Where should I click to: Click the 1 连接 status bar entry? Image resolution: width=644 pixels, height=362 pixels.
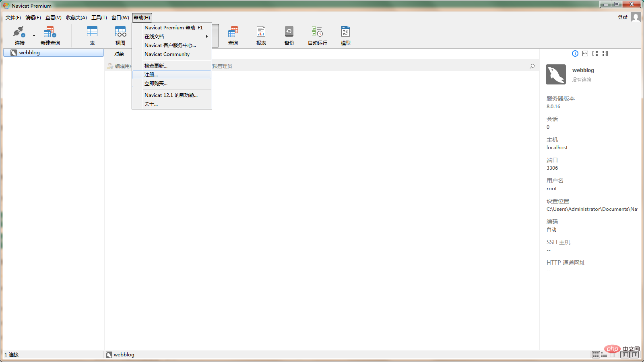(12, 355)
